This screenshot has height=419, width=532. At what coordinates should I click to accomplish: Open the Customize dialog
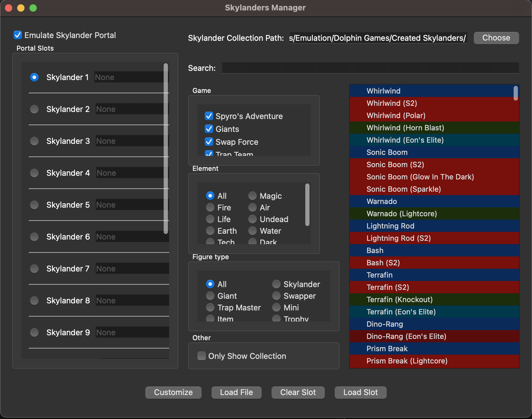coord(173,392)
